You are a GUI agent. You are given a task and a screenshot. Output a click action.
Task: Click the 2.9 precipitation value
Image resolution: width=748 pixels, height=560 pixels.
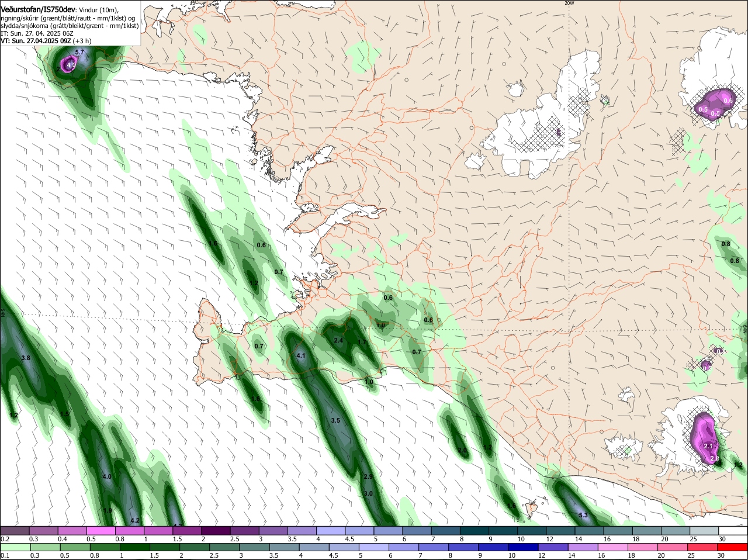(x=368, y=477)
